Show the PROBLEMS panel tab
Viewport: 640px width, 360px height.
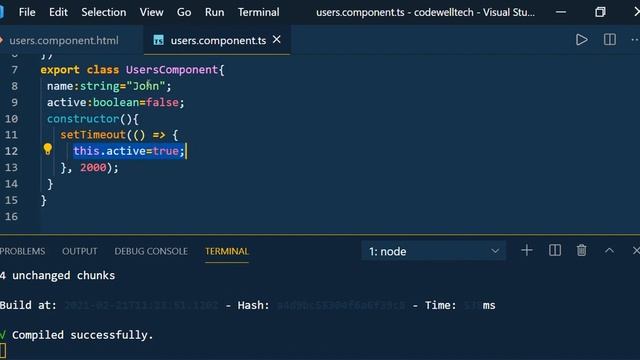[x=22, y=251]
